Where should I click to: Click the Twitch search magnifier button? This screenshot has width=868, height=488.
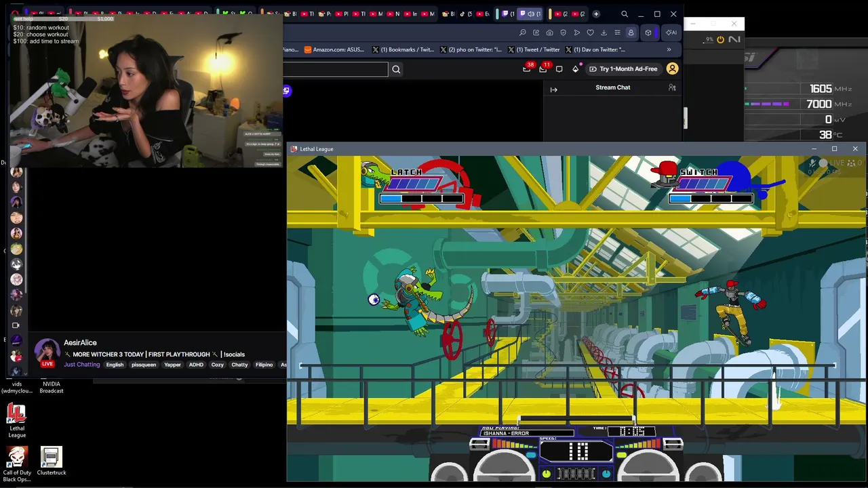point(396,69)
